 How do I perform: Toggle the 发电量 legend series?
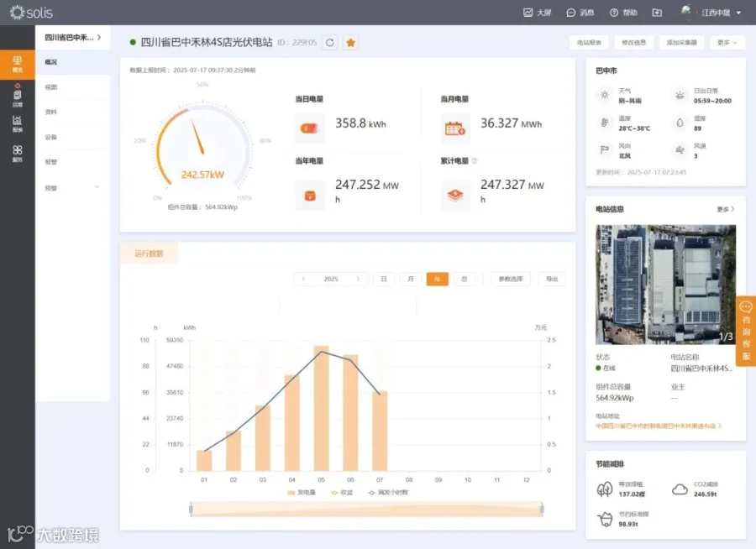pyautogui.click(x=302, y=492)
